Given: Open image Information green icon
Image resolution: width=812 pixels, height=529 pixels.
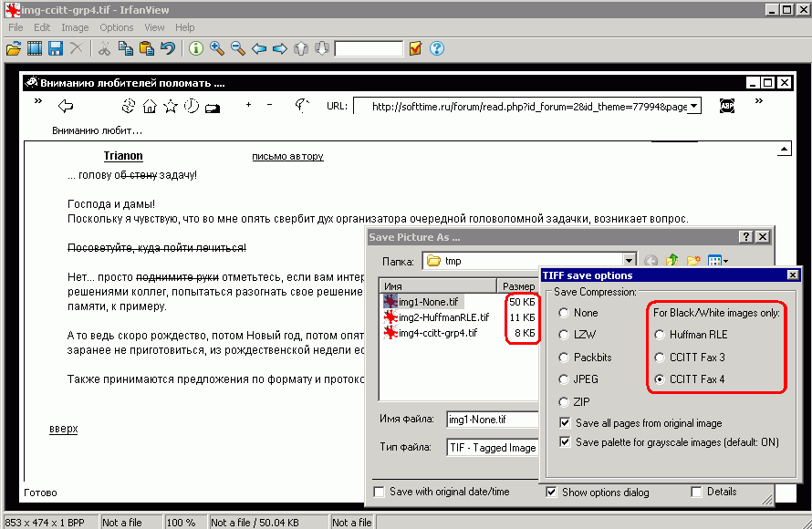Looking at the screenshot, I should [196, 48].
